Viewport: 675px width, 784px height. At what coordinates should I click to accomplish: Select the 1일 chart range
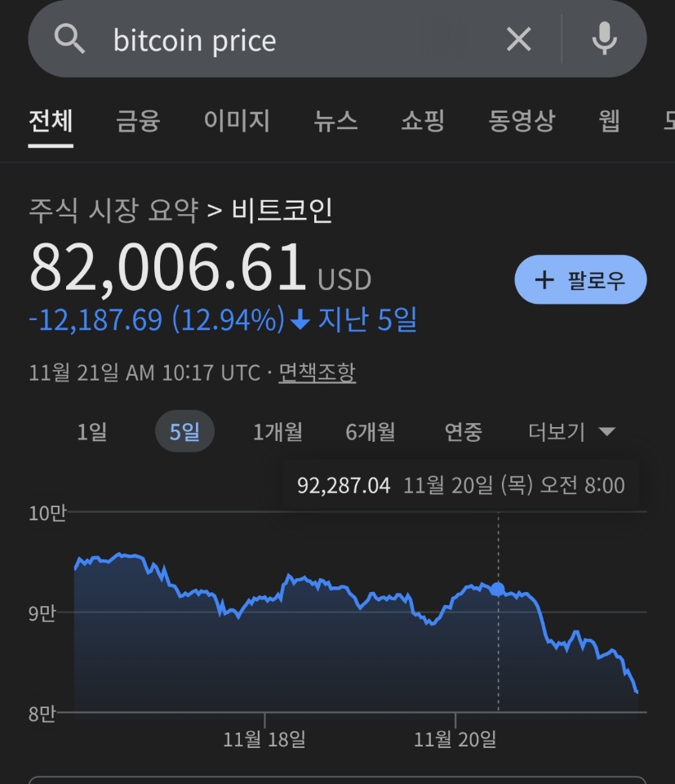(91, 431)
